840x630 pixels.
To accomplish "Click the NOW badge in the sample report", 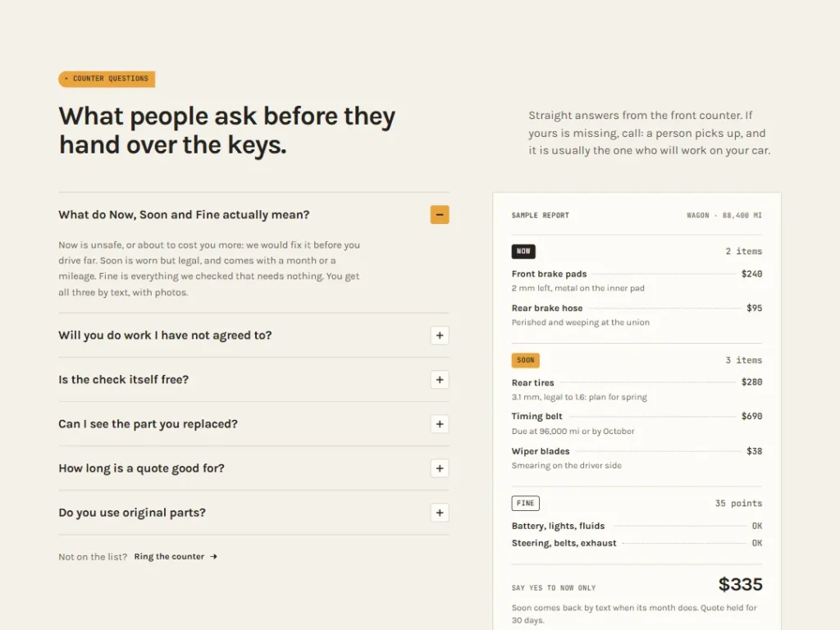I will click(x=523, y=251).
